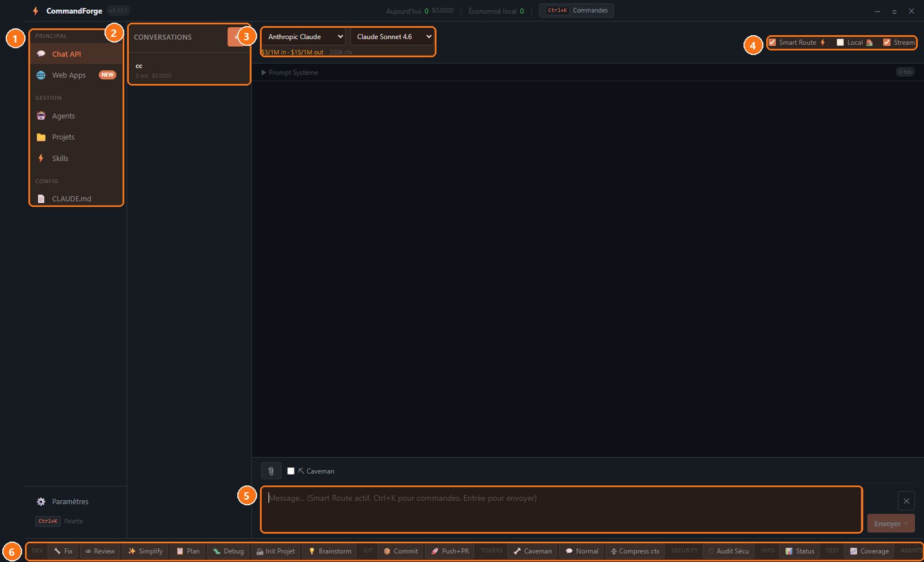Click the "Économisé local" counter
Image resolution: width=924 pixels, height=562 pixels.
497,11
